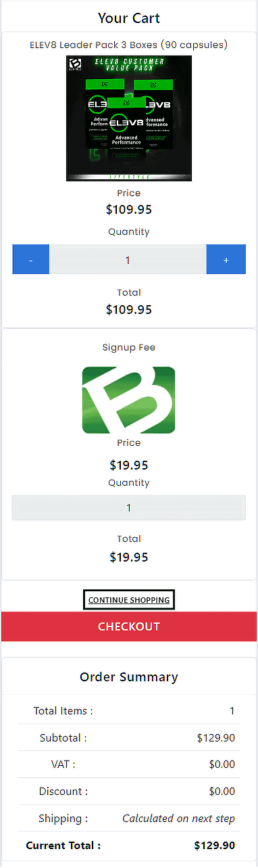Select the $109.95 product total amount
Screen dimensions: 258x868
[129, 310]
